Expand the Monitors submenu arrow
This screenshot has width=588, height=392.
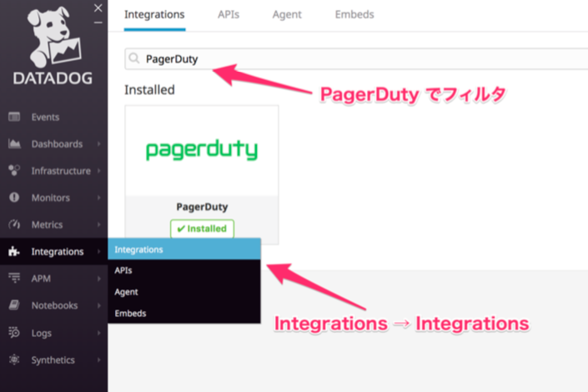(99, 198)
